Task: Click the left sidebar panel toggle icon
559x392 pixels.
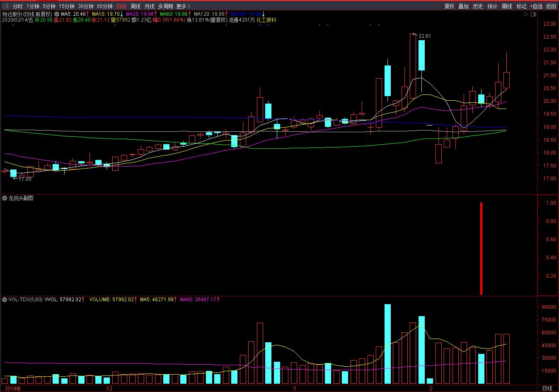Action: 5,6
